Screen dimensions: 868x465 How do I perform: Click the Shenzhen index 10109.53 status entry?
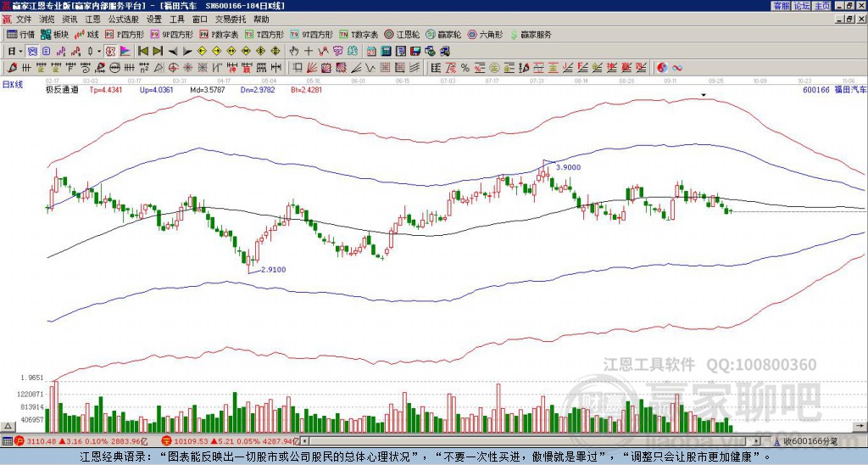232,441
